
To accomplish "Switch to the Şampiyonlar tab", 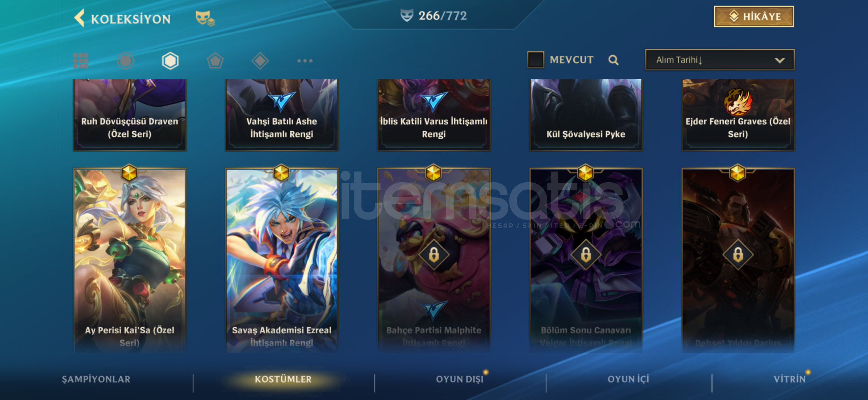I will click(96, 379).
